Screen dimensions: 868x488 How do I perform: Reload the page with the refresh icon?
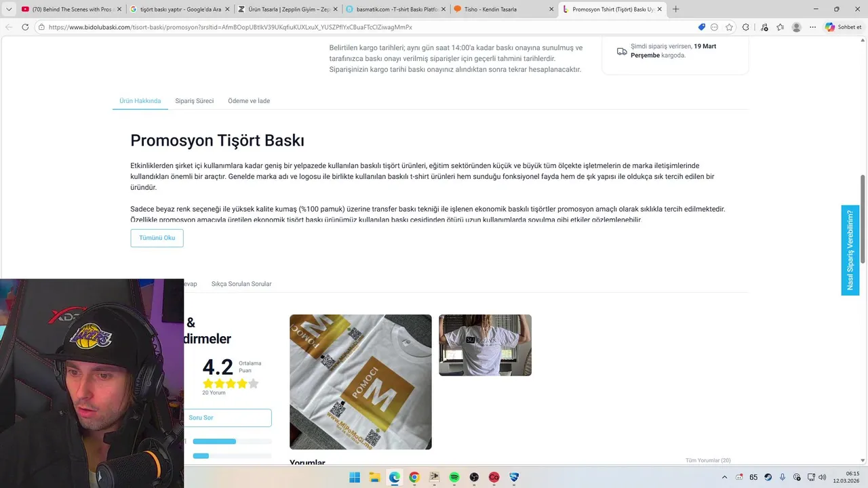click(x=25, y=27)
